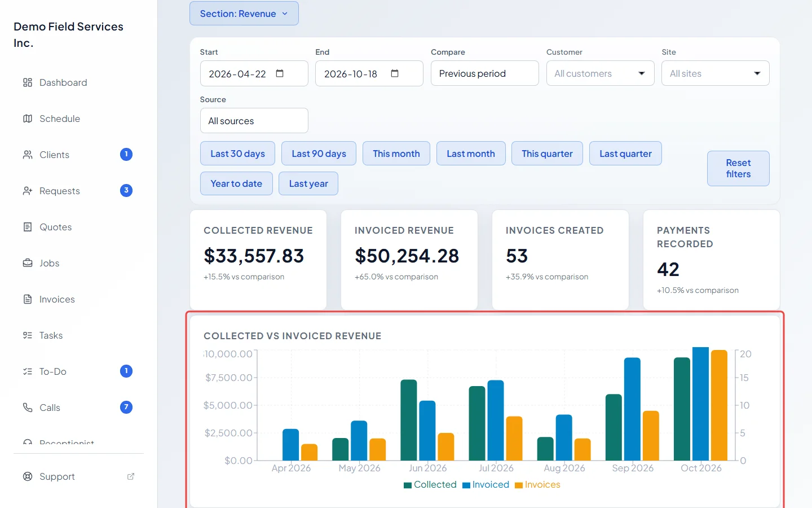Open Dashboard in the sidebar
The height and width of the screenshot is (508, 812).
point(78,82)
